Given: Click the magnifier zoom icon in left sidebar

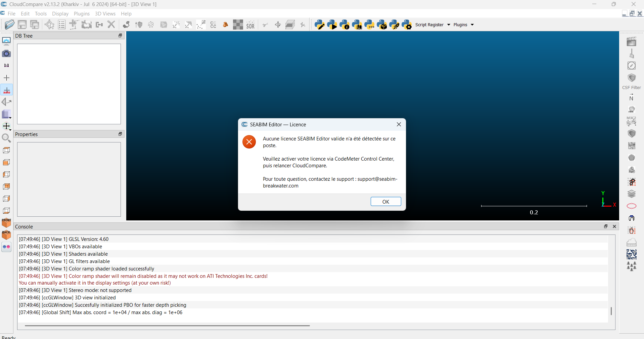Looking at the screenshot, I should 6,138.
